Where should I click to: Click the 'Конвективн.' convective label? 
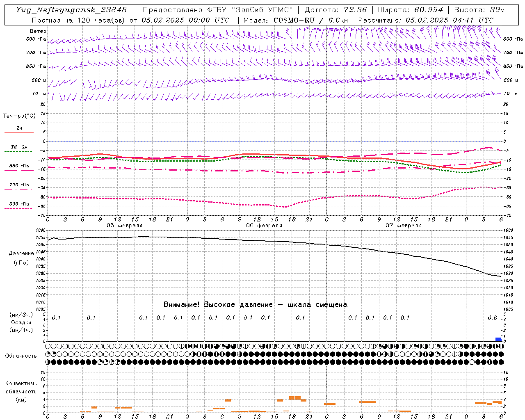pyautogui.click(x=21, y=383)
